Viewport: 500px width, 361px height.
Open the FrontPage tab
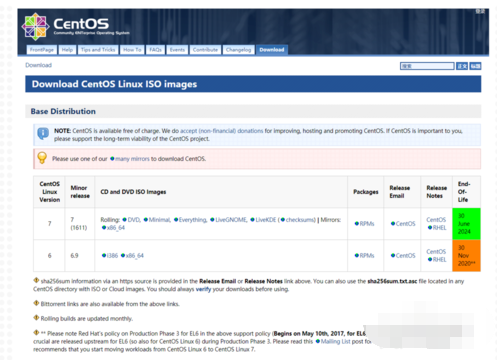pyautogui.click(x=42, y=50)
